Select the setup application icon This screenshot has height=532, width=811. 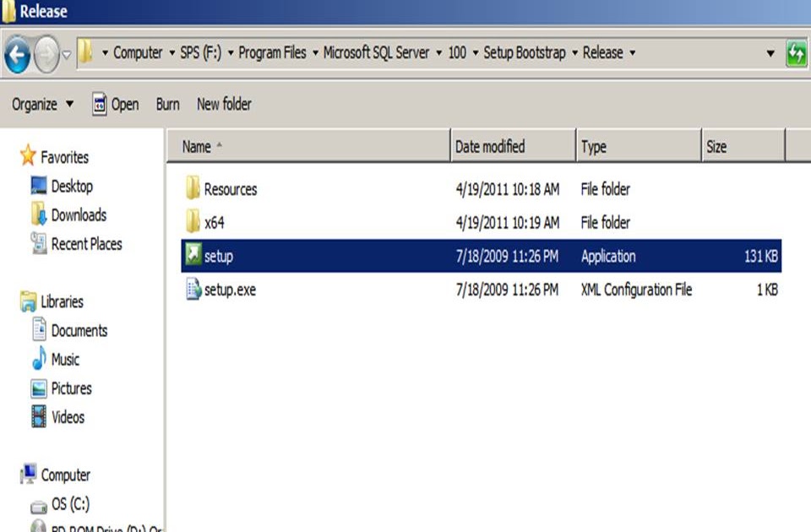(193, 254)
